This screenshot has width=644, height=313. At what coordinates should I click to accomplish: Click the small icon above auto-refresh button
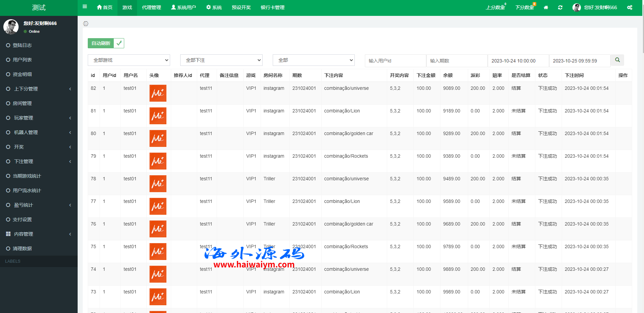point(86,24)
